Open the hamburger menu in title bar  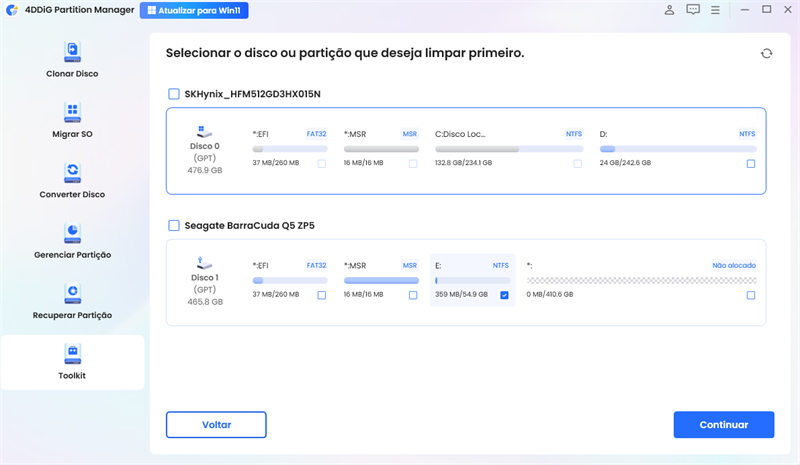click(717, 10)
